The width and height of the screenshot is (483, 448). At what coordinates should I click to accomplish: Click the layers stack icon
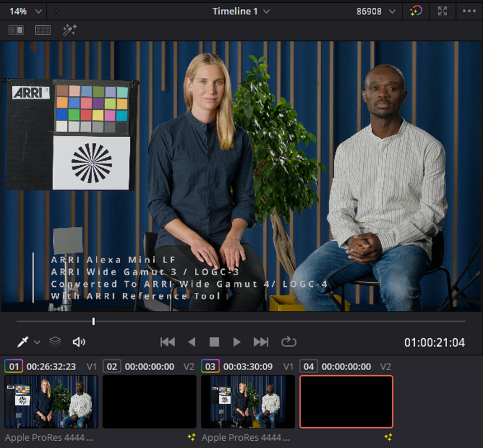[55, 342]
